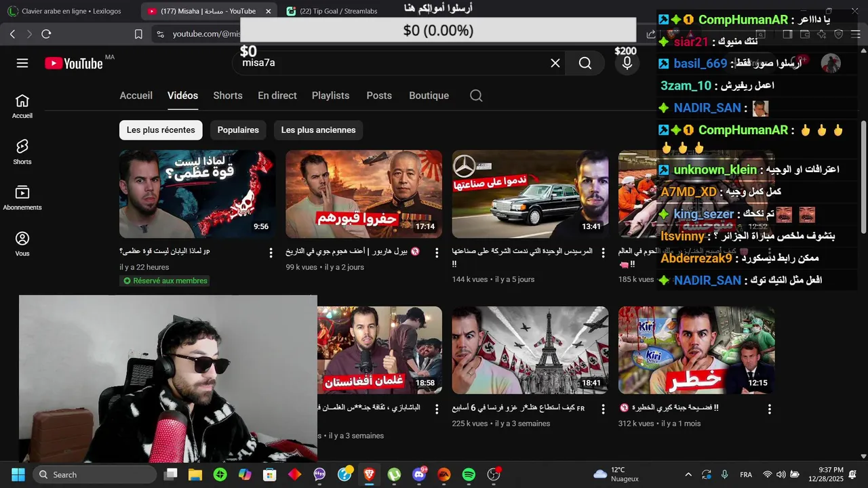Open options menu for Kiri cheese video
The width and height of the screenshot is (868, 488).
tap(769, 409)
